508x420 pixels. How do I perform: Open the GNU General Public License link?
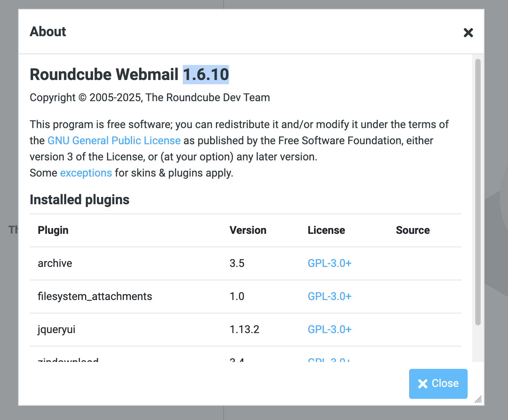tap(114, 141)
